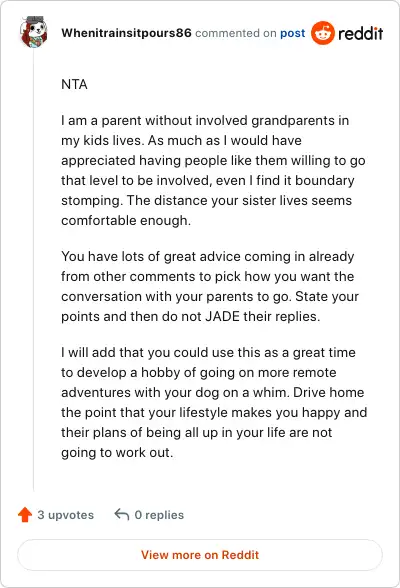Click the reply arrow icon

[x=122, y=514]
